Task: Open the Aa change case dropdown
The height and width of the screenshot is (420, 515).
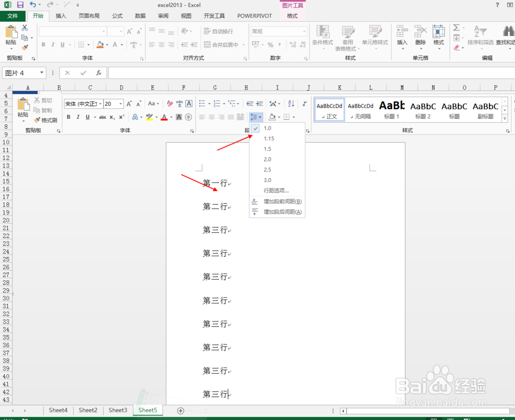Action: click(153, 104)
